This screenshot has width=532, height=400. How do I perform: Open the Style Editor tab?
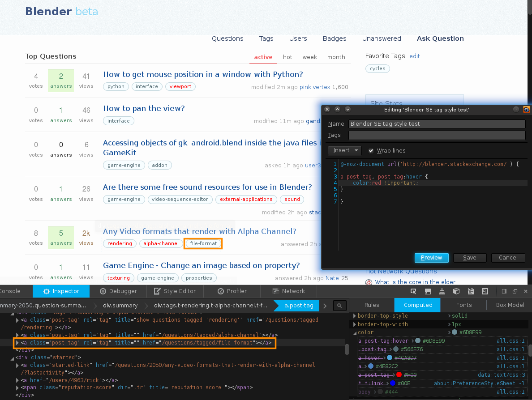[175, 291]
